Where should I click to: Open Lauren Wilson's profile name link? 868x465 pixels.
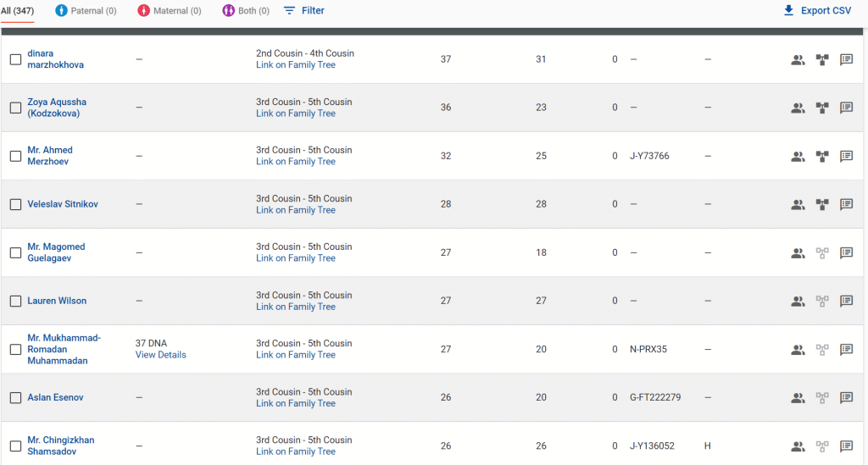tap(57, 301)
